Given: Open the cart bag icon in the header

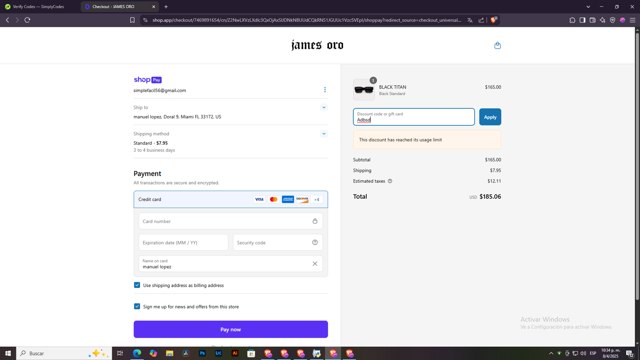Looking at the screenshot, I should point(497,45).
